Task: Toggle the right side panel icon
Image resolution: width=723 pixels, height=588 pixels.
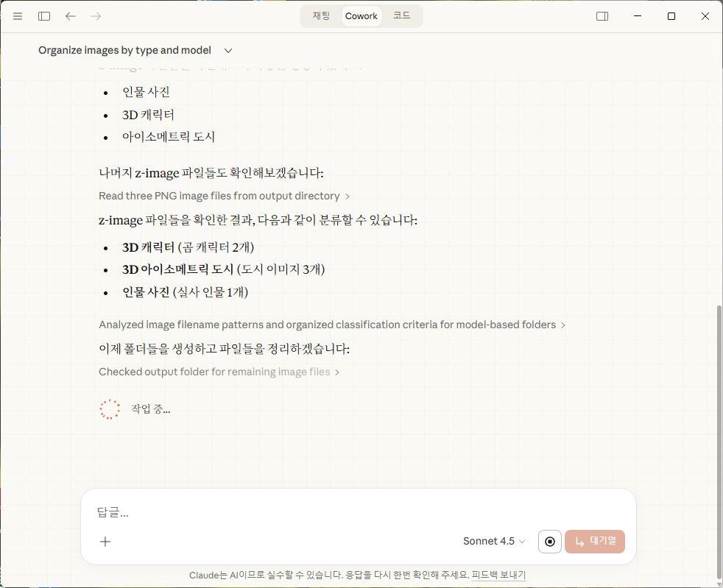Action: coord(602,16)
